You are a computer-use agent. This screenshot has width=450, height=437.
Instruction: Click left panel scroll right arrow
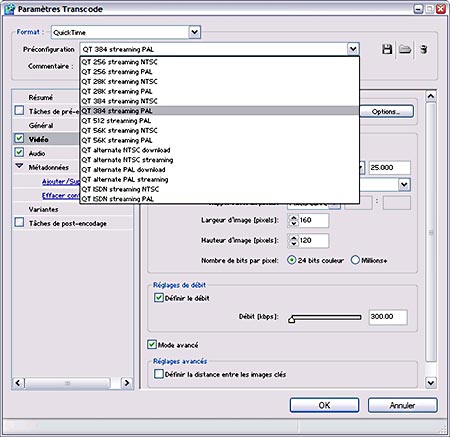click(x=127, y=383)
